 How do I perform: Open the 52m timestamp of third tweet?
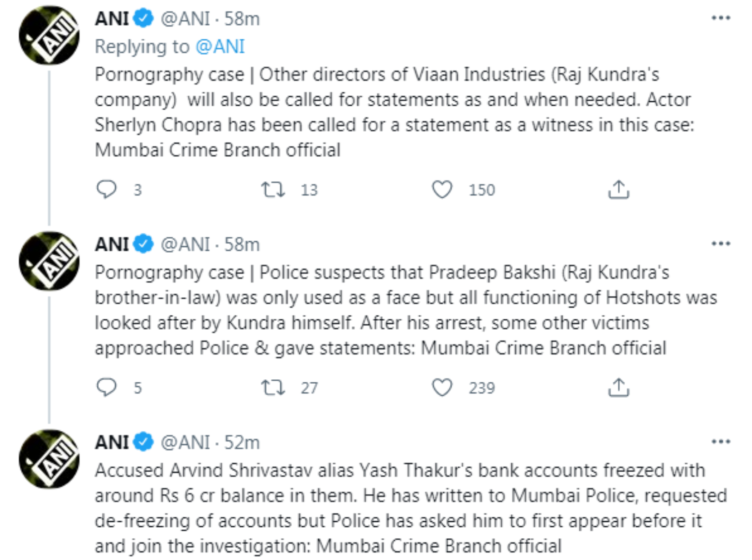[242, 442]
